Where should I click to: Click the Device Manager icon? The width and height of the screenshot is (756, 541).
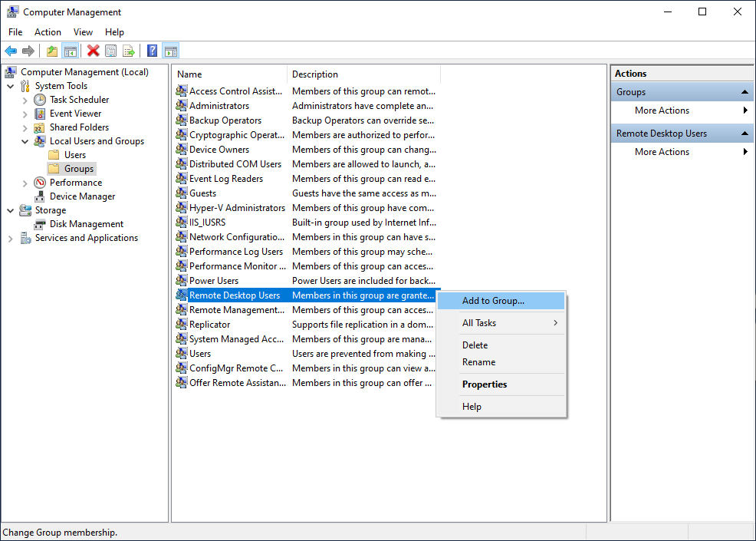(40, 197)
